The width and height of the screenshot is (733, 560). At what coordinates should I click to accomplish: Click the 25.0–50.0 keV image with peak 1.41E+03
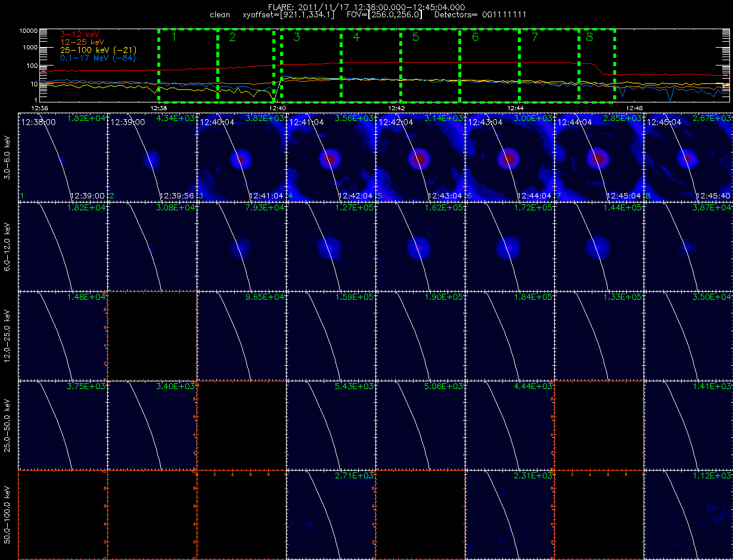tap(688, 425)
